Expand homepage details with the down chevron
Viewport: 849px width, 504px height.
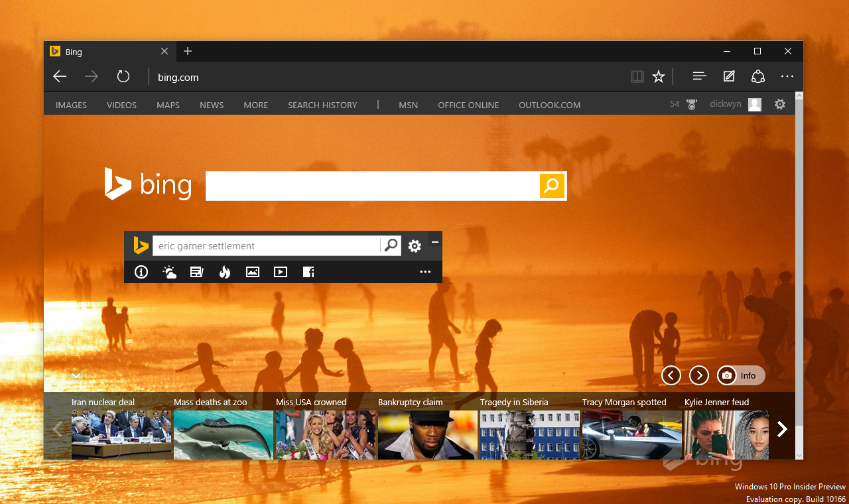pos(76,376)
